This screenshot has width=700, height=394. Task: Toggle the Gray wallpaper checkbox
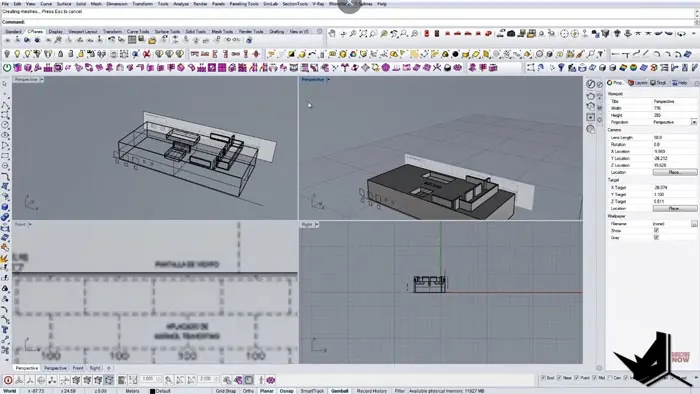(656, 237)
